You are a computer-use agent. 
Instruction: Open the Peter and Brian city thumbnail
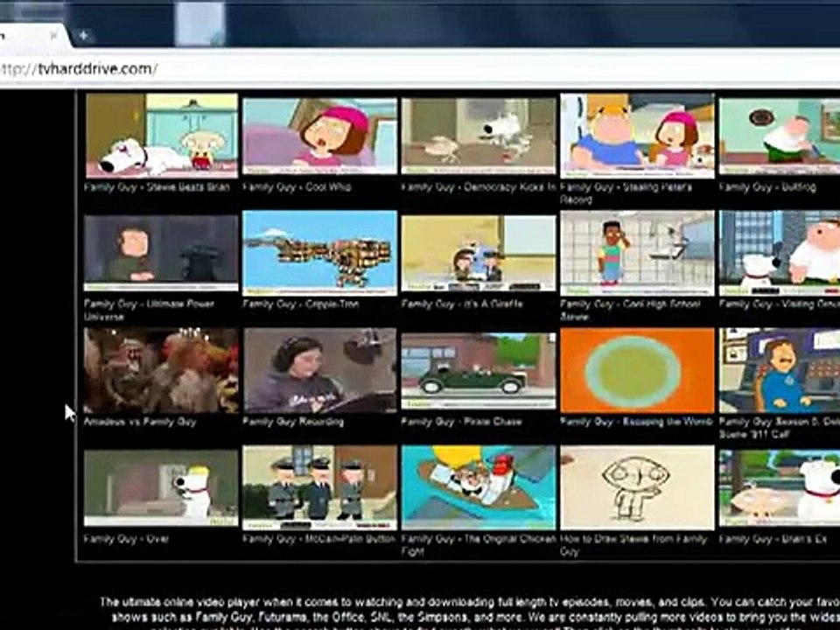780,253
